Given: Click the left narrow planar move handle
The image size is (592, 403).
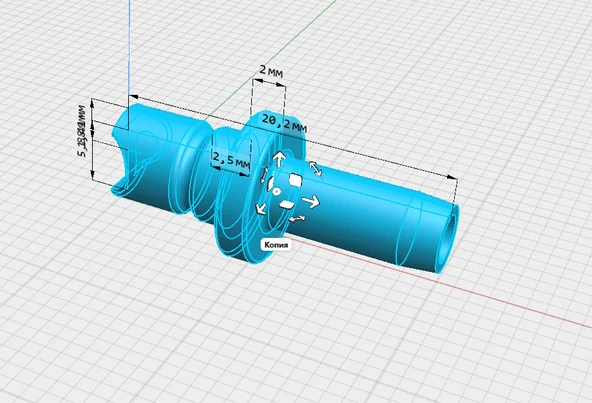Looking at the screenshot, I should [x=271, y=184].
